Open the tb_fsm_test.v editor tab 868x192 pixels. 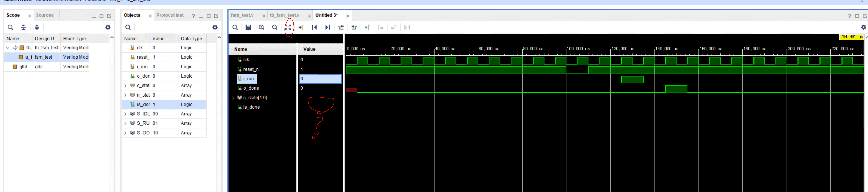point(284,15)
